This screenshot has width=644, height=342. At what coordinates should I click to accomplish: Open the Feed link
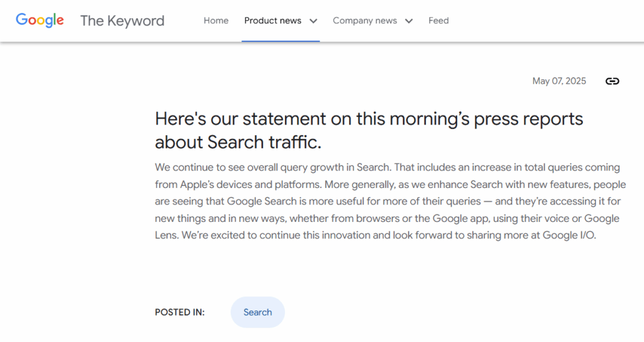[x=438, y=21]
